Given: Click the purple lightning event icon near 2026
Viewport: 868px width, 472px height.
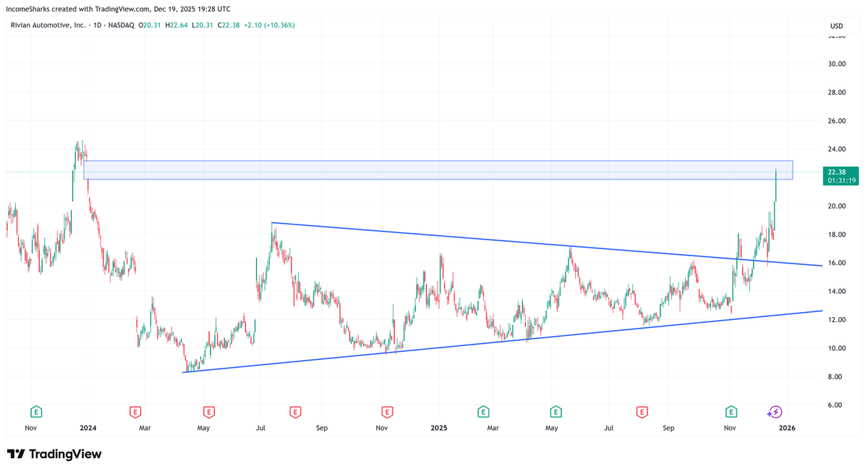Looking at the screenshot, I should tap(775, 412).
